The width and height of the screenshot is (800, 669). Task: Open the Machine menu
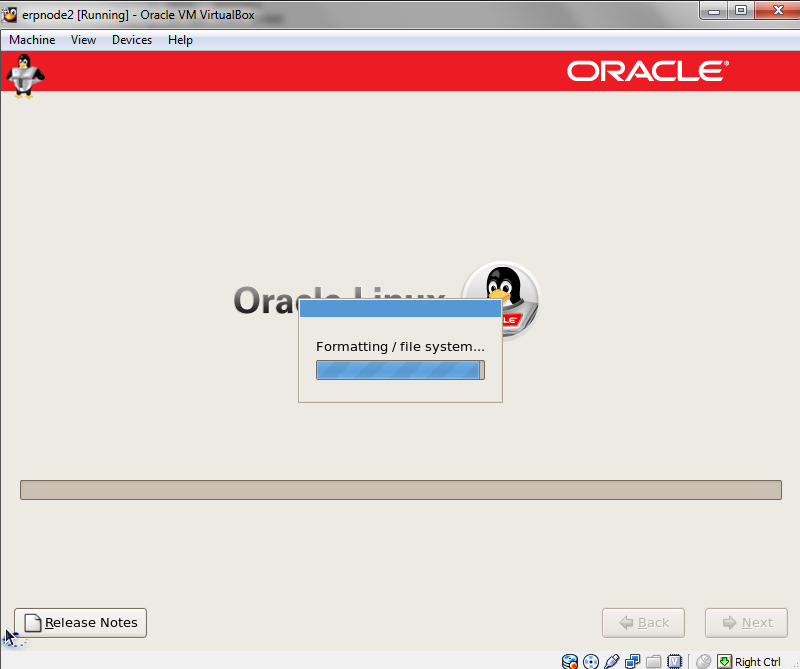tap(32, 40)
